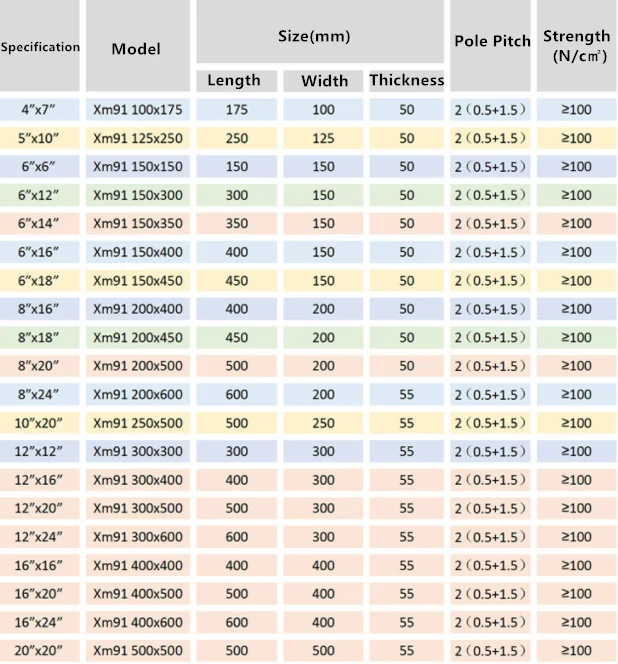Viewport: 618px width, 664px height.
Task: Select the 6"x14" specification cell
Action: pyautogui.click(x=40, y=223)
